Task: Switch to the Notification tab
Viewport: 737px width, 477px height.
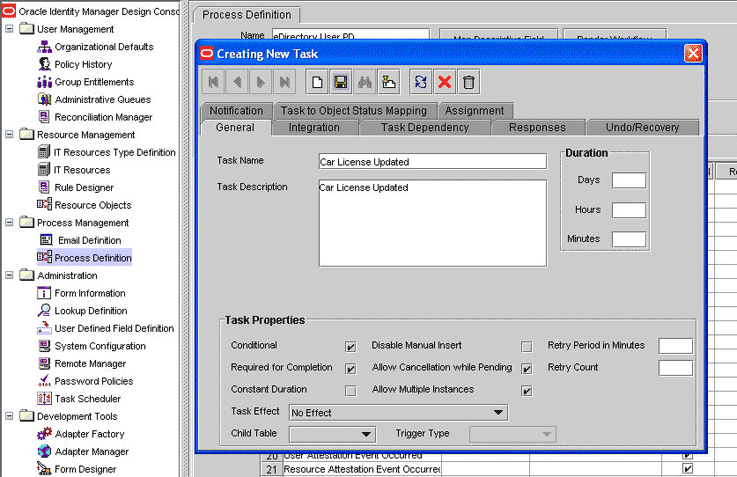Action: (x=236, y=111)
